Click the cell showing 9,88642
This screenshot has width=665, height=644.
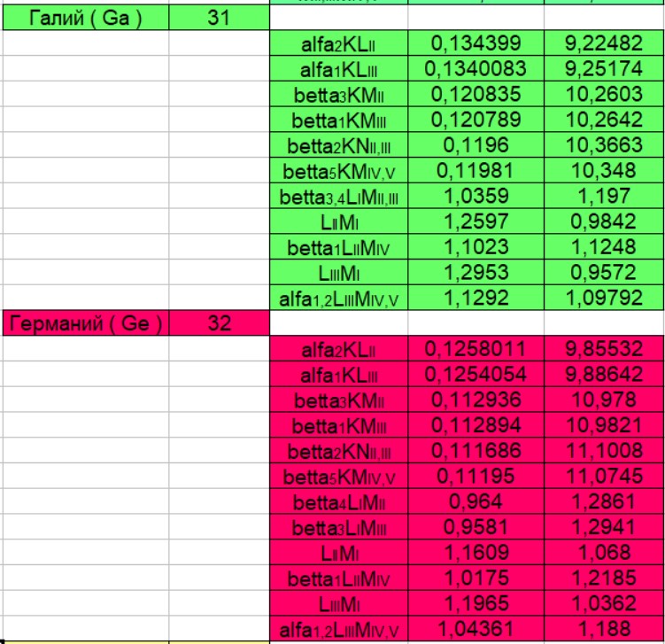click(602, 375)
